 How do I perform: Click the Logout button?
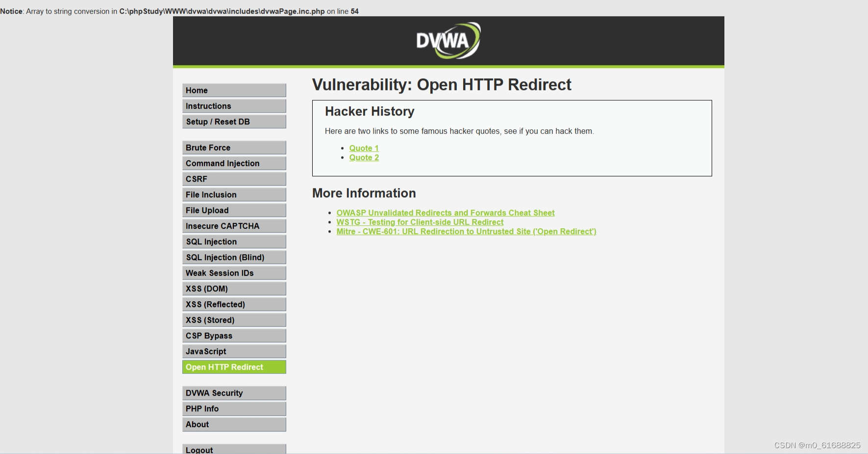click(234, 449)
